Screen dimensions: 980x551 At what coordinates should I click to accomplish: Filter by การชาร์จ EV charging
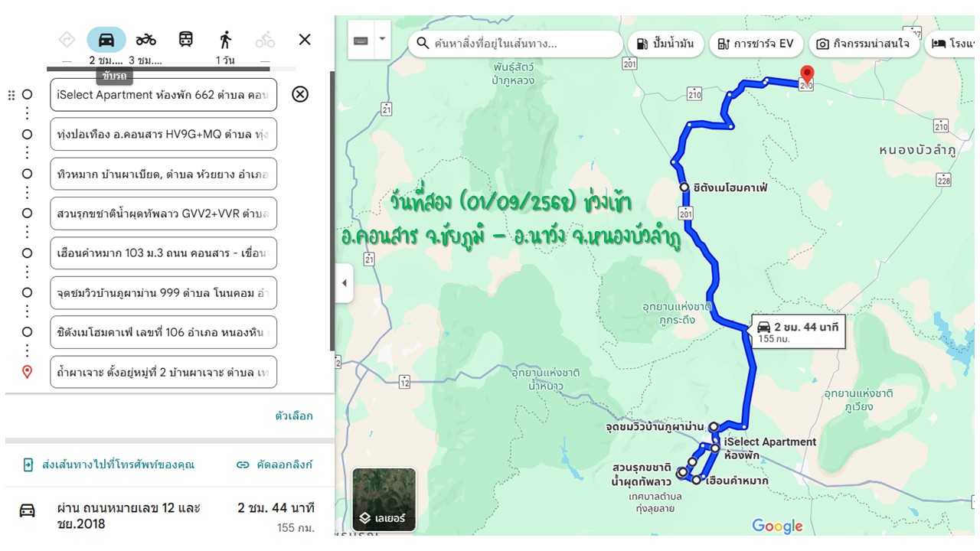coord(755,44)
